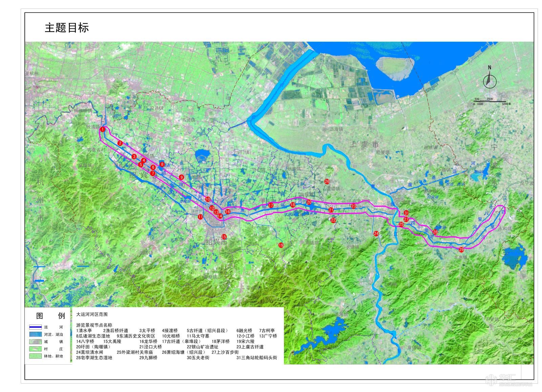Select the 大运河河区范围 legend heading

[92, 314]
